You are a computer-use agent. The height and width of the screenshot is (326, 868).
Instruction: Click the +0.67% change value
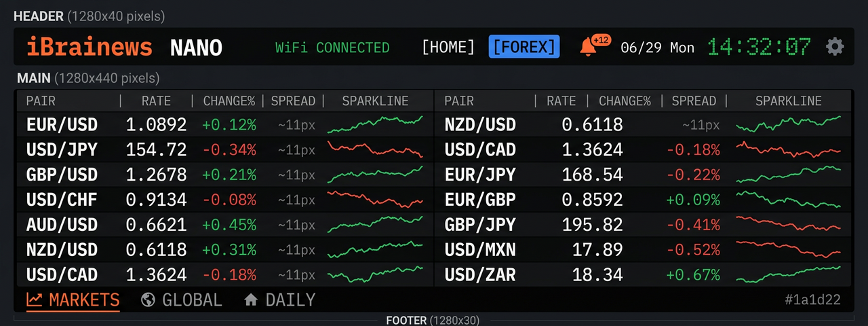coord(693,275)
